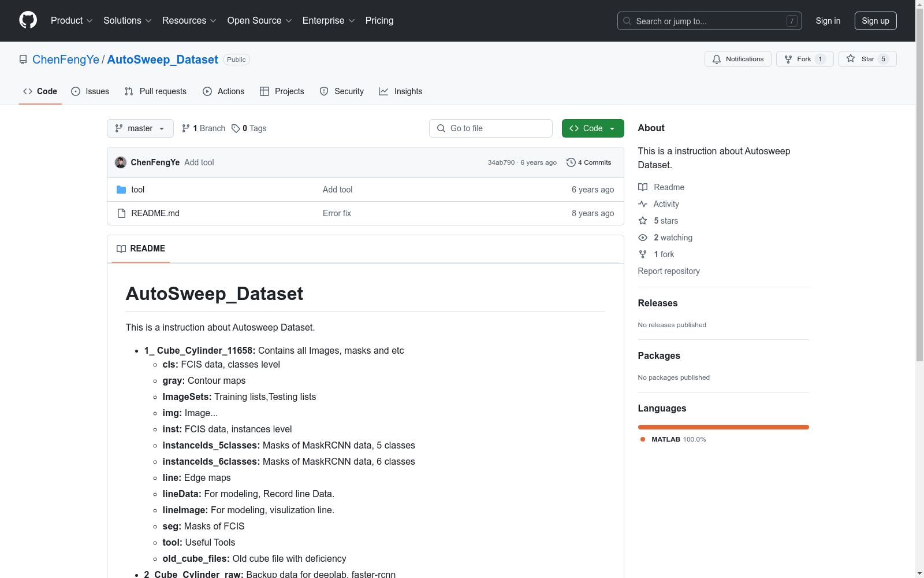Open the Add tool latest commit message
Viewport: 924px width, 578px height.
click(x=199, y=162)
